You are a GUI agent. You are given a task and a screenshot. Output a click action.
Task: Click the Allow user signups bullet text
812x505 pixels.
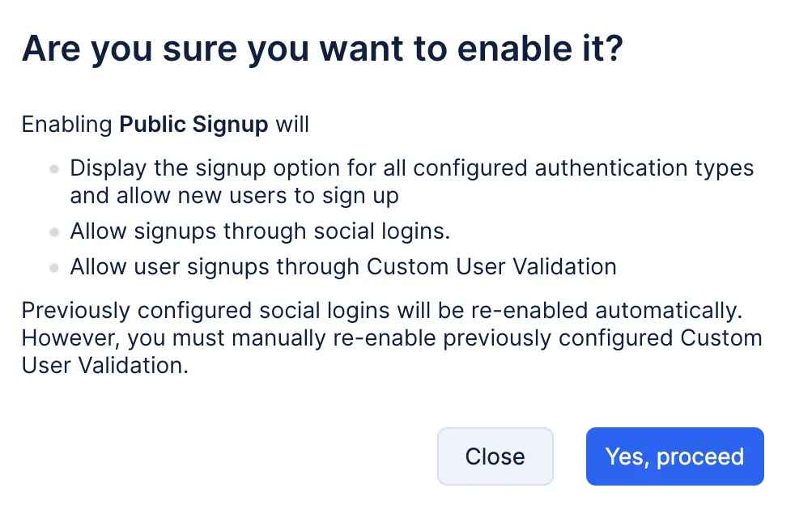(342, 266)
